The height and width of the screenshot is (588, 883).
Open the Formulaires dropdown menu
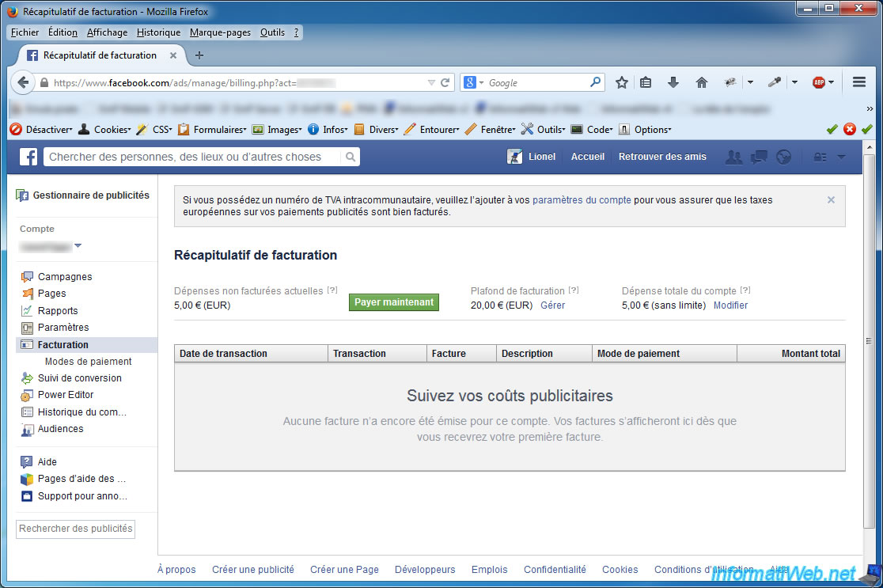212,130
